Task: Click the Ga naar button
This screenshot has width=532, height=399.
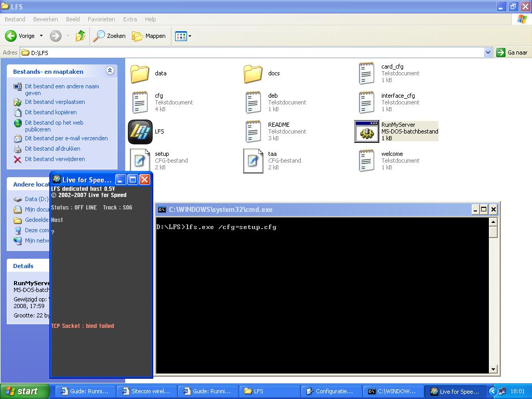Action: [512, 52]
